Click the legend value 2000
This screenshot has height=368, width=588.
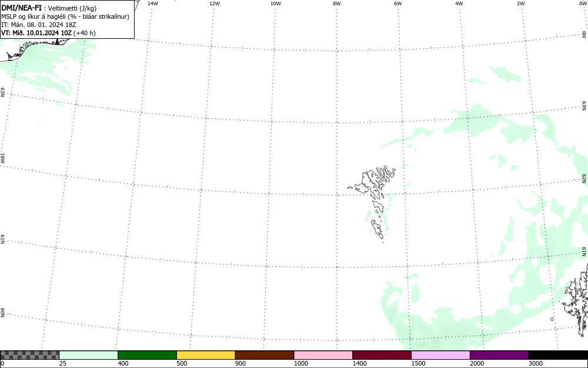click(x=477, y=363)
